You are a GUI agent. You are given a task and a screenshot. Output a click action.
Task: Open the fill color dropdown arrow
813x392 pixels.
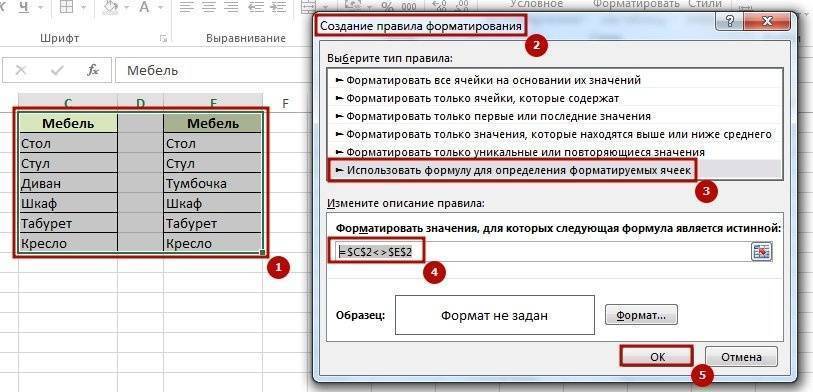coord(127,7)
